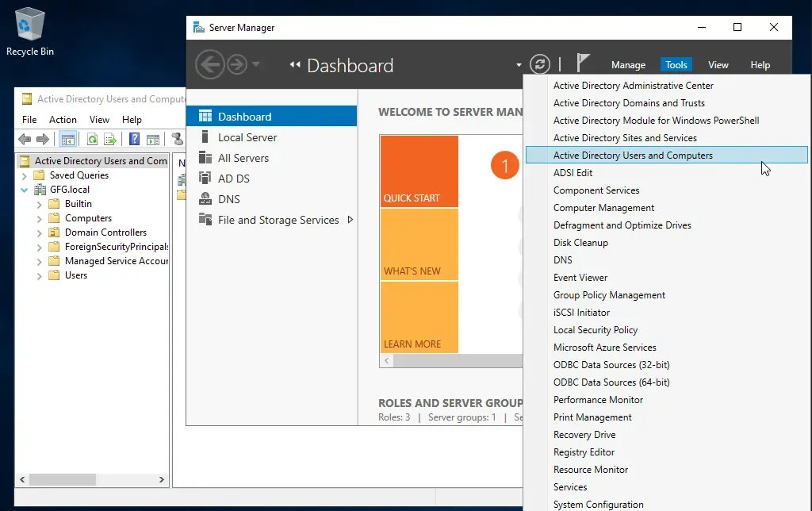Image resolution: width=812 pixels, height=511 pixels.
Task: Open DNS from the Tools menu
Action: (562, 259)
